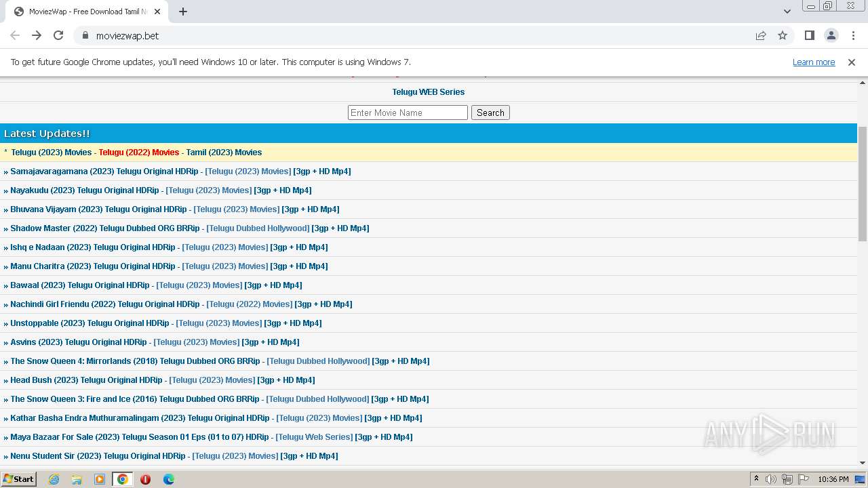The width and height of the screenshot is (868, 488).
Task: Bookmark this page with the star icon
Action: click(x=783, y=35)
